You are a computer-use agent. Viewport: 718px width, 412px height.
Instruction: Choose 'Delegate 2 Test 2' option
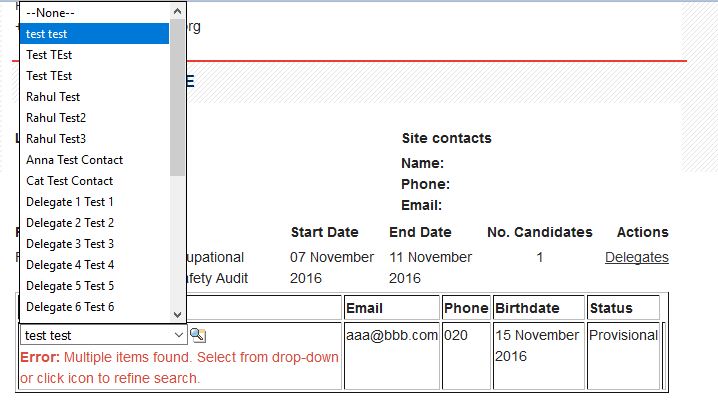click(70, 223)
